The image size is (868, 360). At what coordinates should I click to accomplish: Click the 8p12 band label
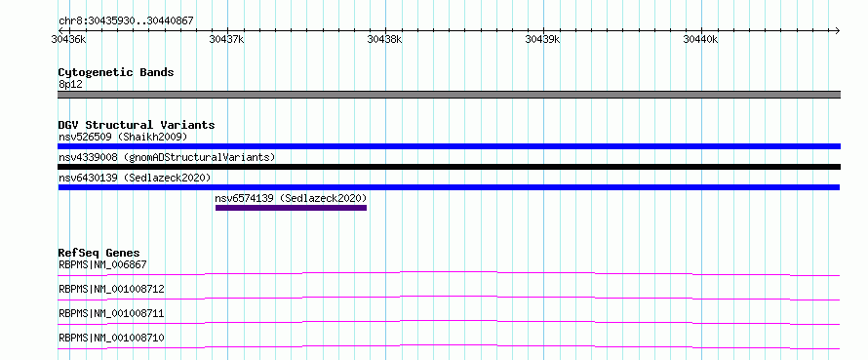point(70,84)
